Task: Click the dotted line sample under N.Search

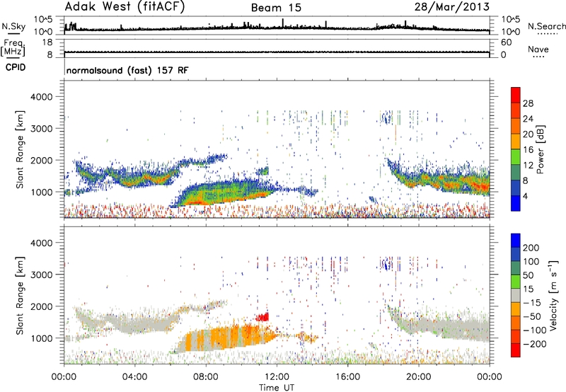Action: (x=548, y=34)
